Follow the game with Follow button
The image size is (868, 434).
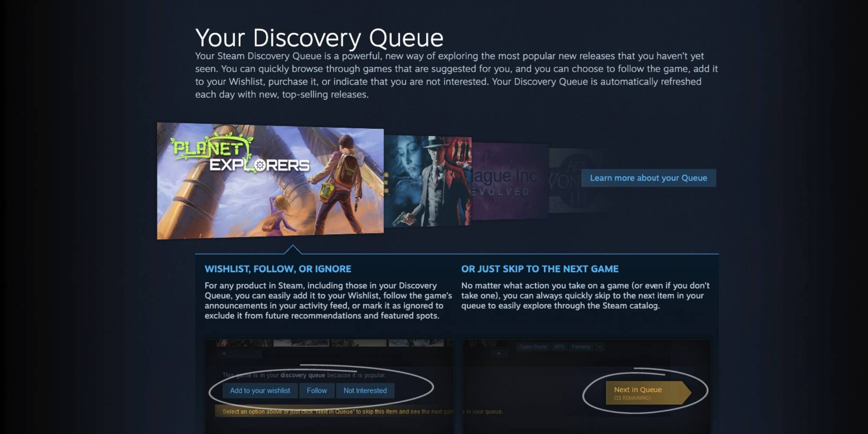pos(317,391)
